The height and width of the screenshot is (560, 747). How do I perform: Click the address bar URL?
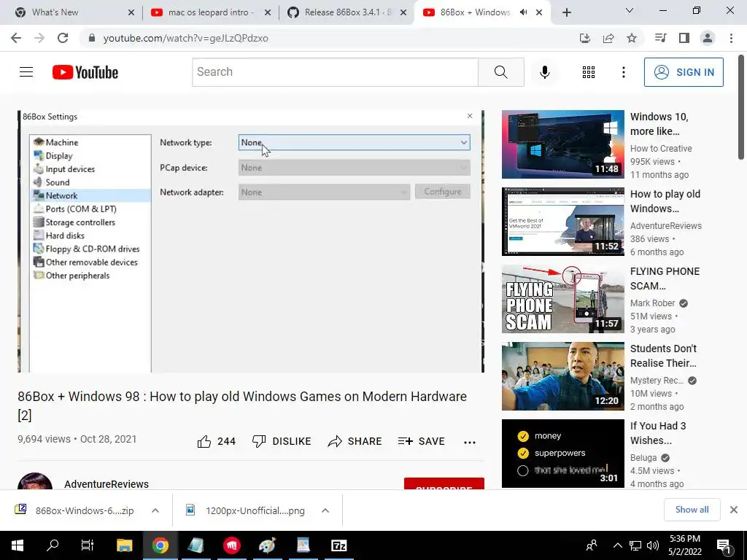186,38
